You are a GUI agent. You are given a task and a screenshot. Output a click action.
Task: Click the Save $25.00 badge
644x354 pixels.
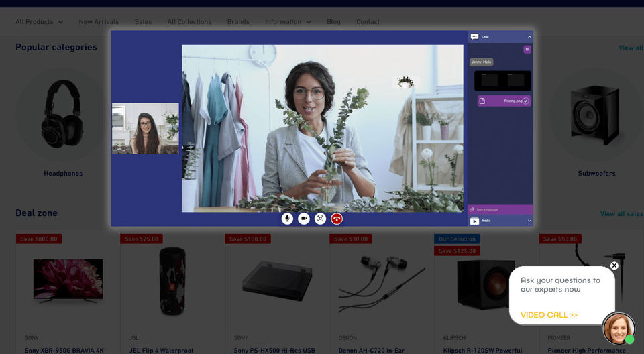pos(142,239)
